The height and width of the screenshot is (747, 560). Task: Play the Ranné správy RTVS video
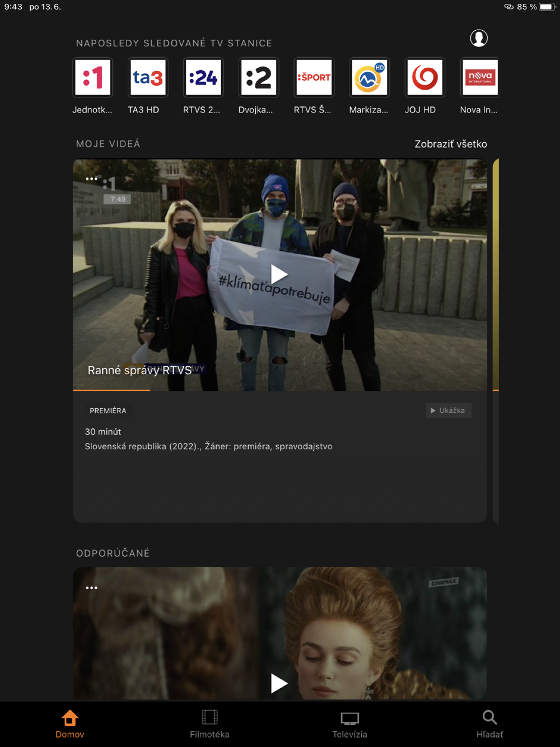(x=279, y=274)
